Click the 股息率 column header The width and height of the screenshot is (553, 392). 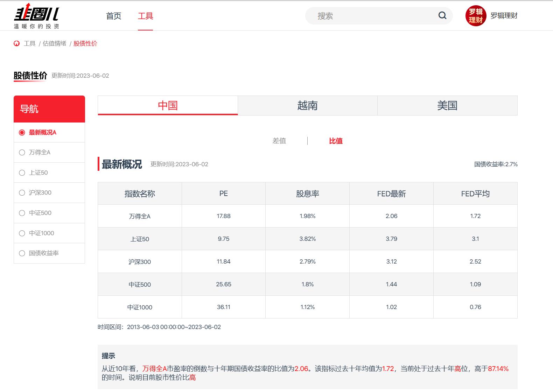coord(308,194)
